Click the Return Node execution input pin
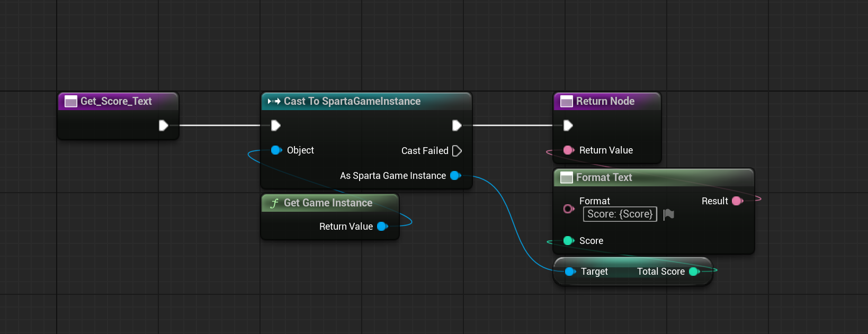Viewport: 868px width, 334px height. [x=568, y=125]
